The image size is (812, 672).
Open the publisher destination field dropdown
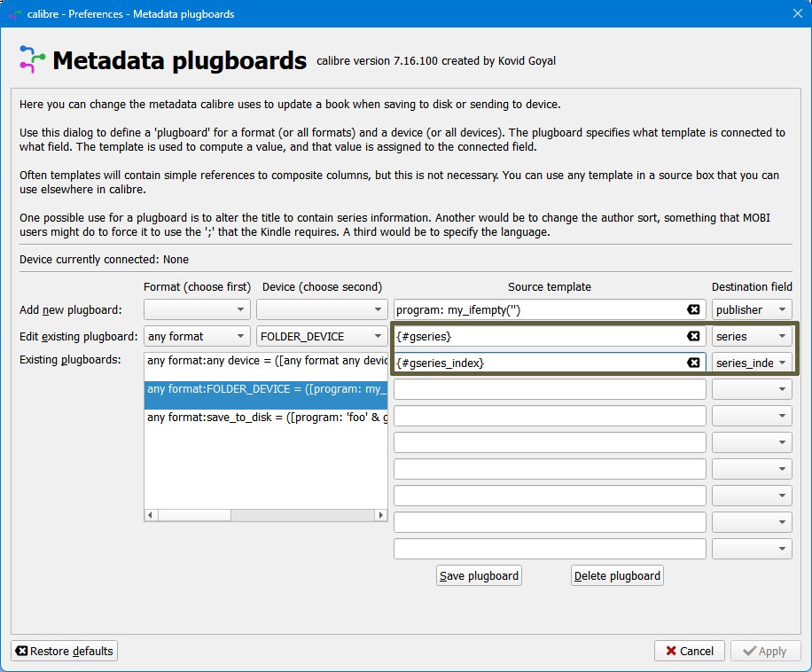[x=752, y=309]
